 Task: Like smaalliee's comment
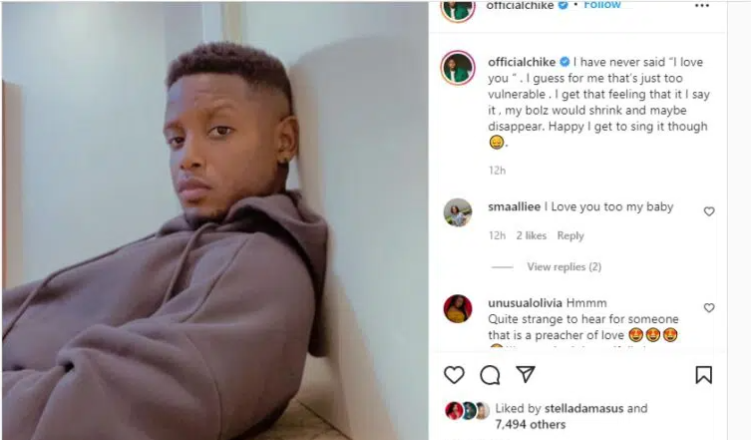click(709, 212)
